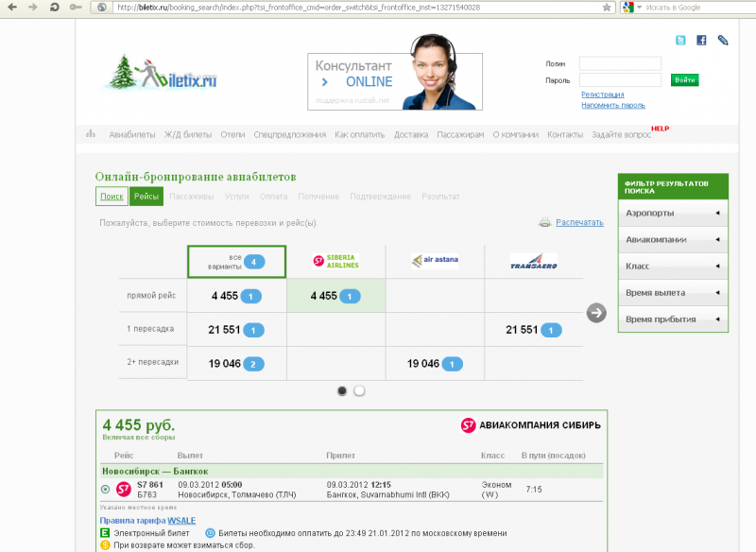Go back to the Поиск step tab
This screenshot has width=756, height=552.
coord(112,197)
